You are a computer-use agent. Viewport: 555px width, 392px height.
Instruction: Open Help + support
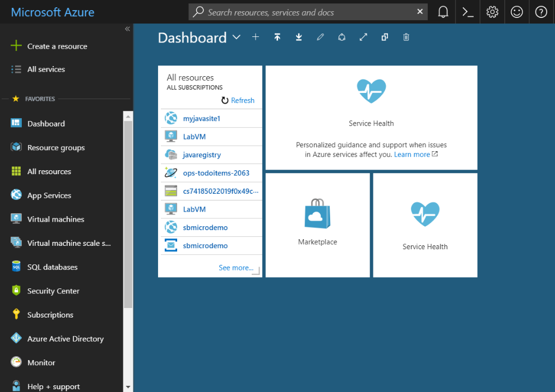tap(53, 387)
